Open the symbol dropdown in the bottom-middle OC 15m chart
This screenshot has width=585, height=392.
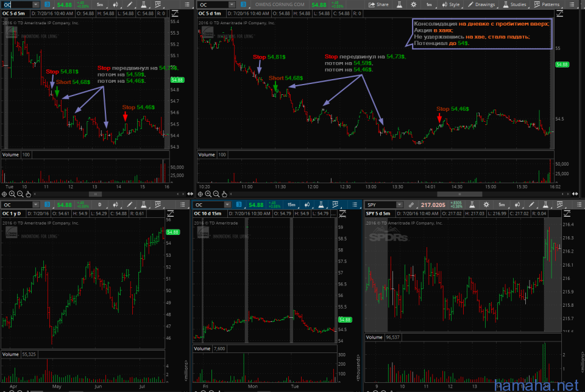pyautogui.click(x=227, y=205)
